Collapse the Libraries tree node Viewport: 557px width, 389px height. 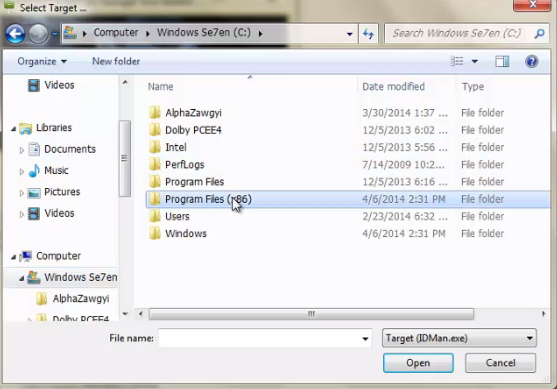click(x=13, y=129)
